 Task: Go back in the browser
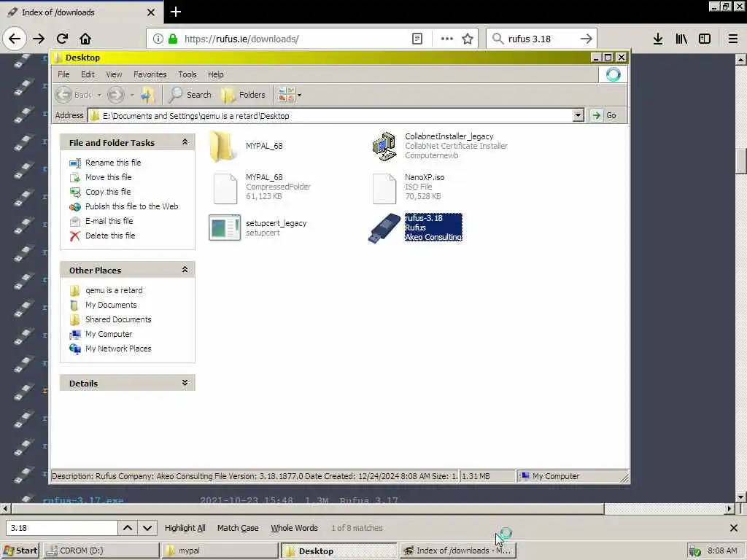pyautogui.click(x=15, y=39)
